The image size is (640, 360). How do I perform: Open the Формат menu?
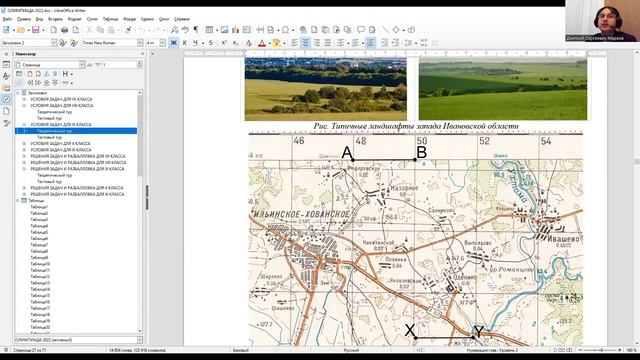[x=74, y=19]
